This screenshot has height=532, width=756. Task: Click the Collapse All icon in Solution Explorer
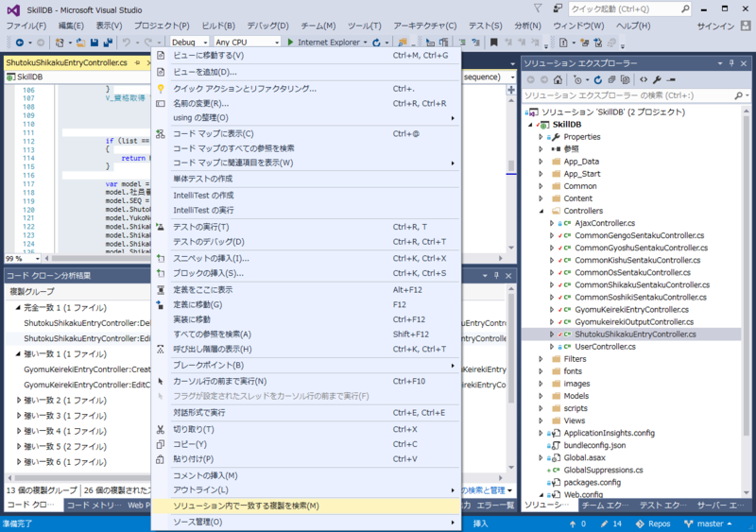pos(611,79)
